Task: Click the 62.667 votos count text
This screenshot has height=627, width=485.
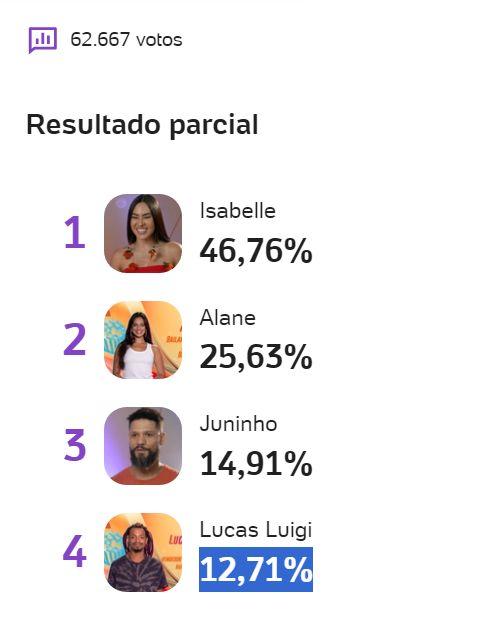Action: tap(126, 40)
